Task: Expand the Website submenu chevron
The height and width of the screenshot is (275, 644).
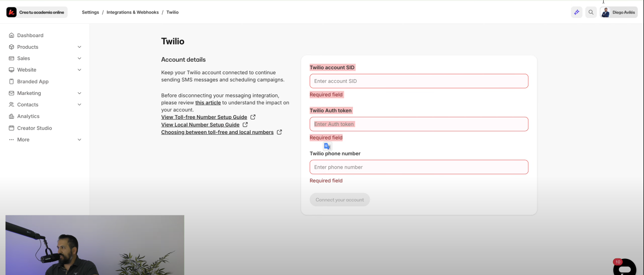Action: pos(79,70)
